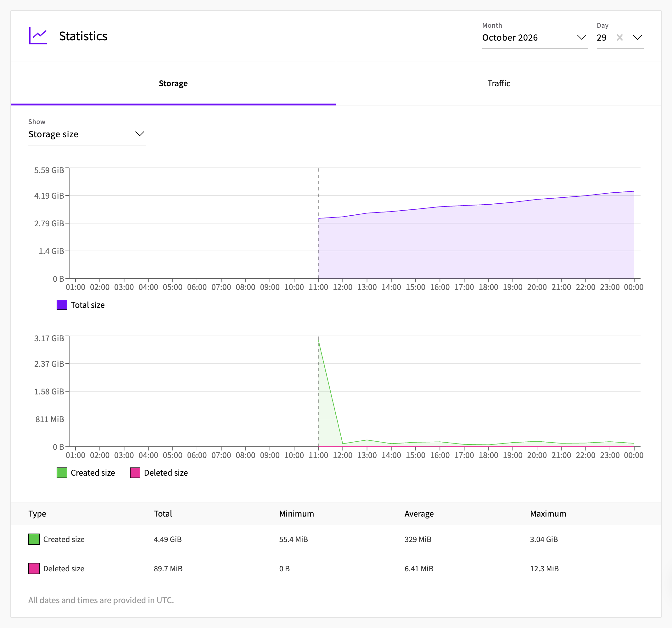
Task: Click the Minimum column header
Action: point(296,513)
